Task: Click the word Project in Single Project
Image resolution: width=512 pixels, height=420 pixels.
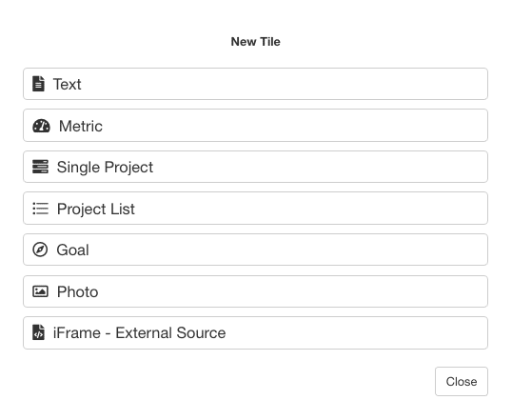Action: tap(129, 168)
